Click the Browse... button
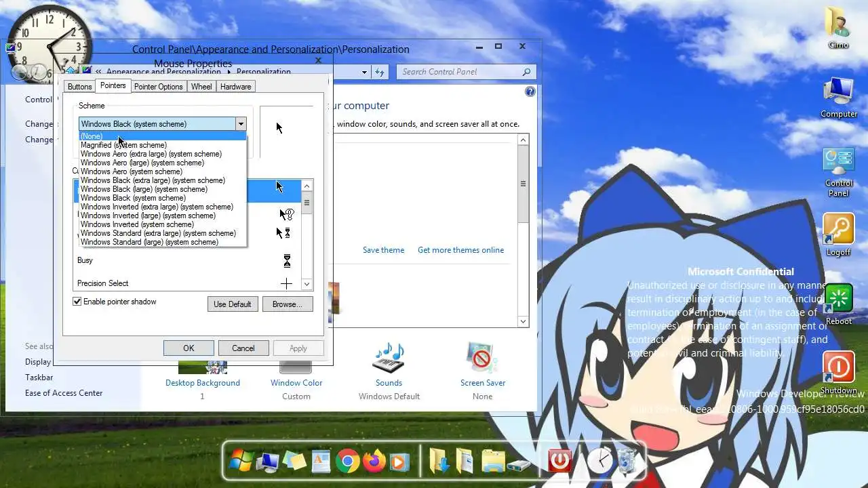Image resolution: width=868 pixels, height=488 pixels. click(288, 304)
